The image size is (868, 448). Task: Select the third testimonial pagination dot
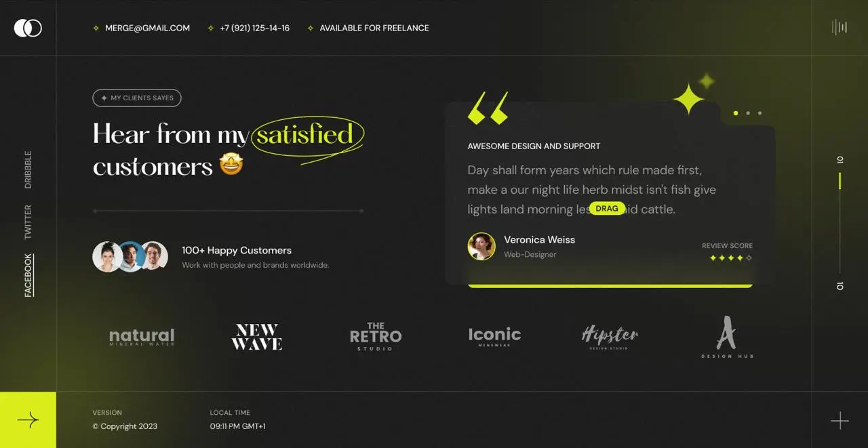click(x=759, y=113)
